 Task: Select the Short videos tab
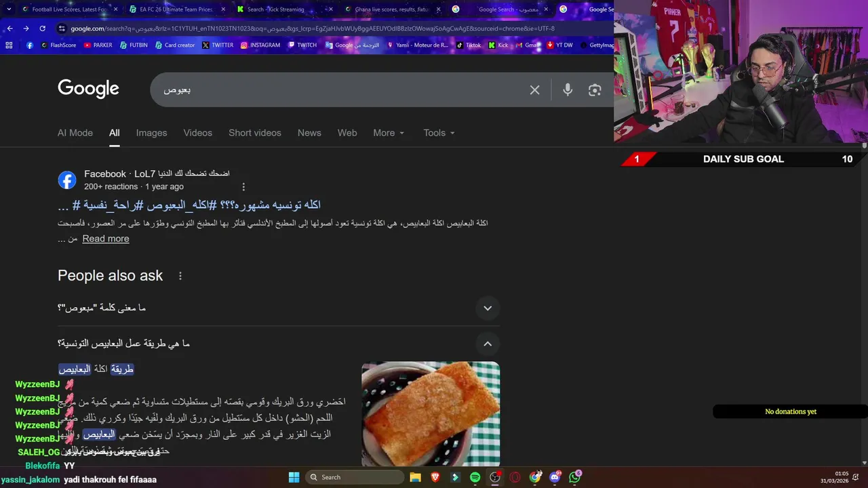click(255, 133)
